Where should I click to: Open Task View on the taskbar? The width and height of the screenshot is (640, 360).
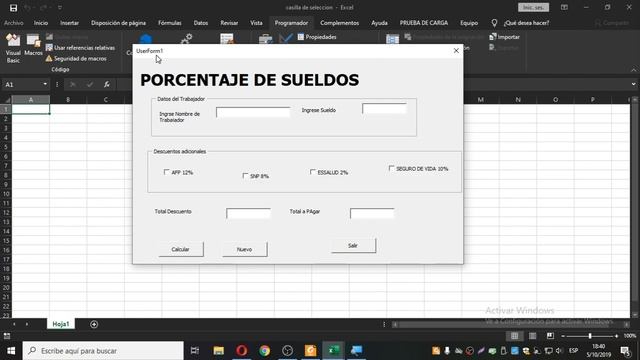195,351
